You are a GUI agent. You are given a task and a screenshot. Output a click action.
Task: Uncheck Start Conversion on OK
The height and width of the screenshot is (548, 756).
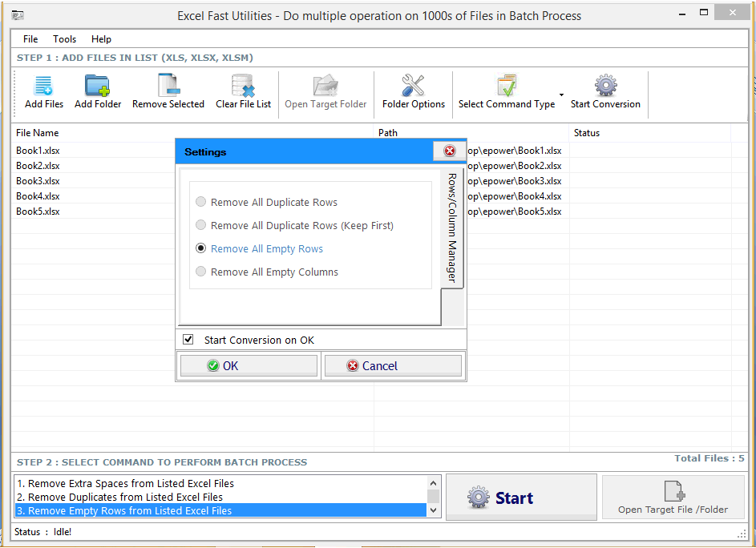[188, 339]
